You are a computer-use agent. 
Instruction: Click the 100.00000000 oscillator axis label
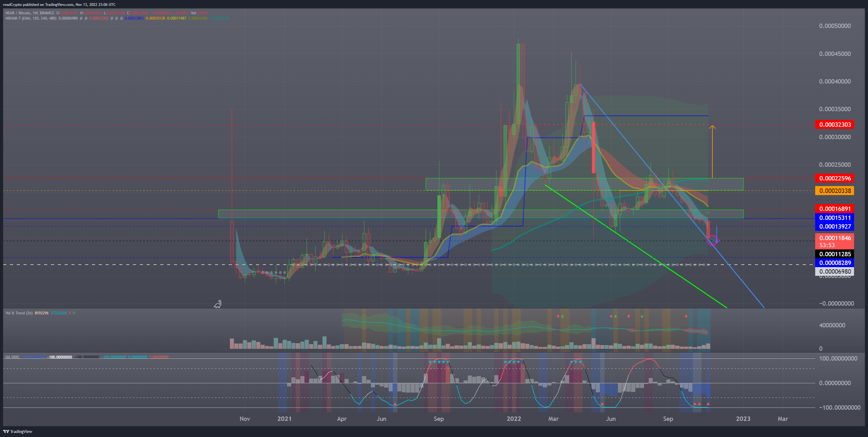pos(838,358)
